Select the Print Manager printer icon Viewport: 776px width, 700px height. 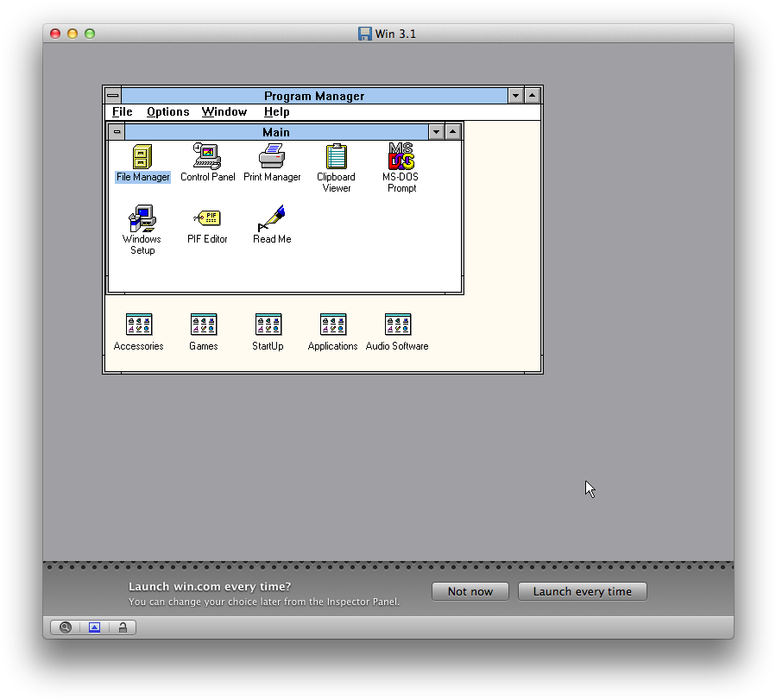pos(272,156)
